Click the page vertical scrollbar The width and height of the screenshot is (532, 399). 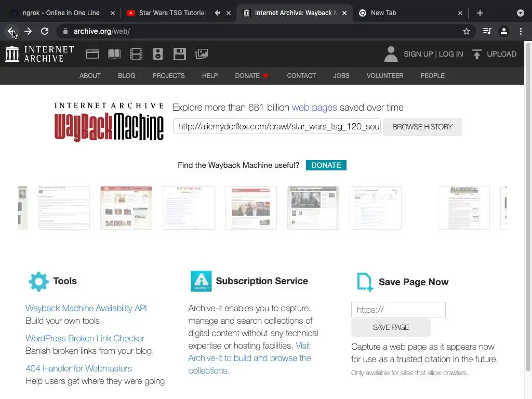(x=528, y=207)
